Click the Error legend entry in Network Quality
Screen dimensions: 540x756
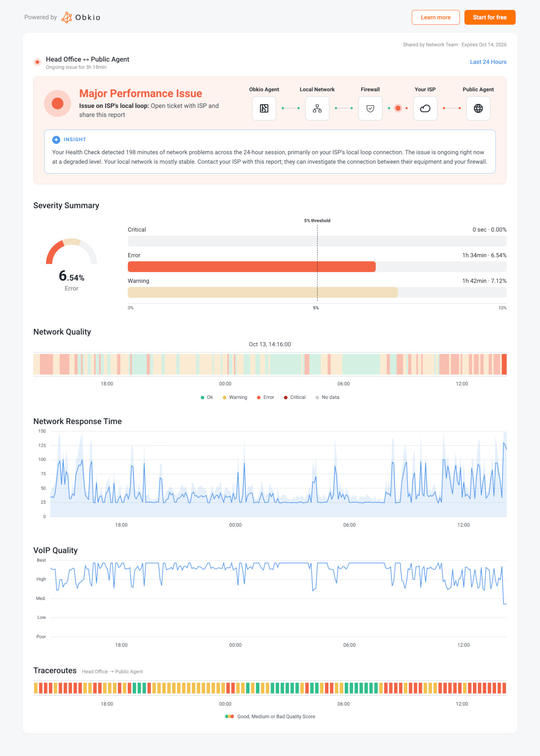pyautogui.click(x=265, y=398)
